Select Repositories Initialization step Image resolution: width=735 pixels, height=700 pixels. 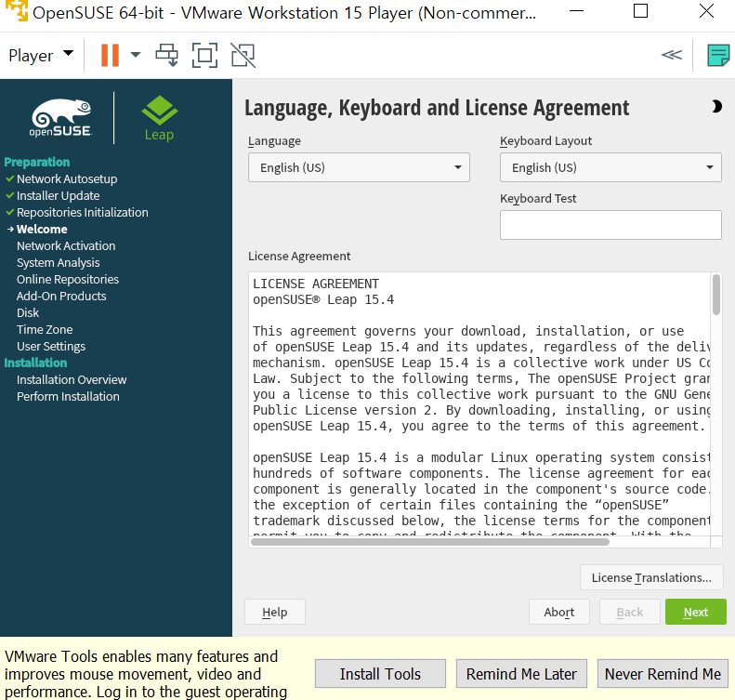point(83,212)
